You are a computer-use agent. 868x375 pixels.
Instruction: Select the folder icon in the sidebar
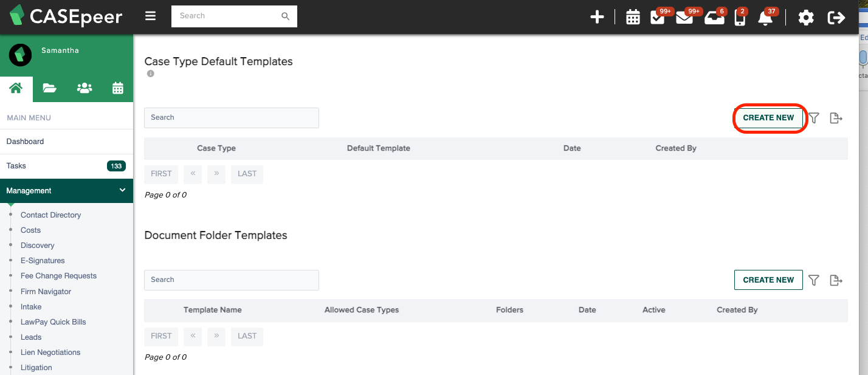[x=49, y=88]
